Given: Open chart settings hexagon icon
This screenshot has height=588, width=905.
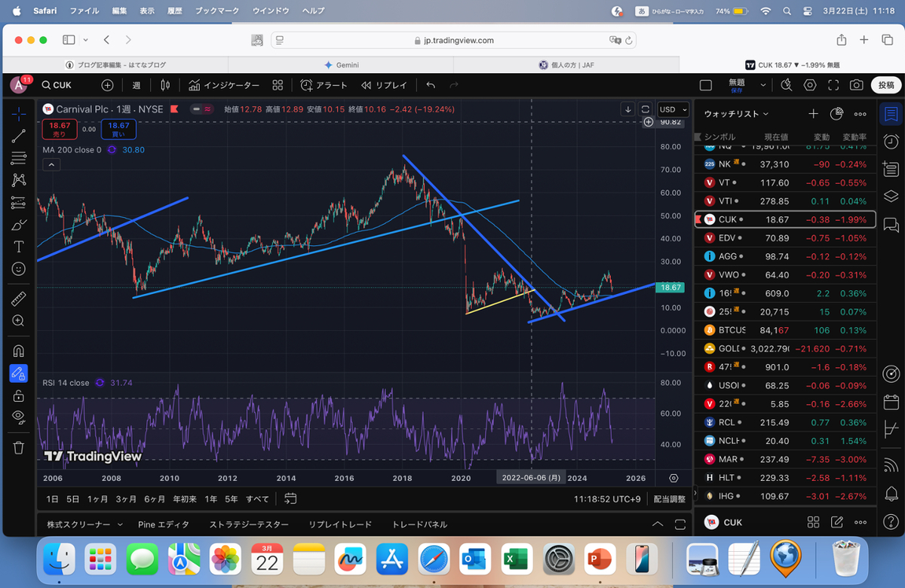Looking at the screenshot, I should pos(810,85).
